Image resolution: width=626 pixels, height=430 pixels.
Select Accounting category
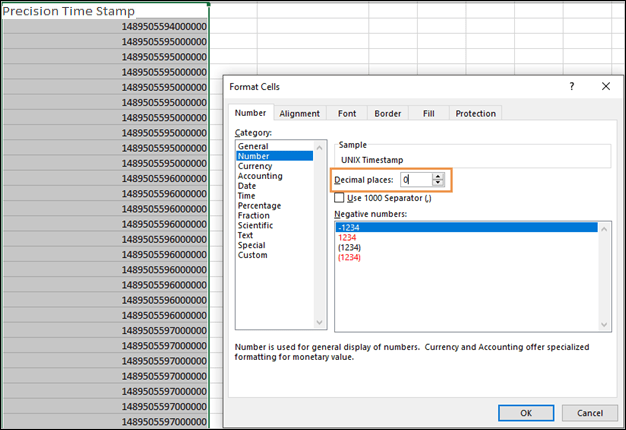pyautogui.click(x=275, y=176)
